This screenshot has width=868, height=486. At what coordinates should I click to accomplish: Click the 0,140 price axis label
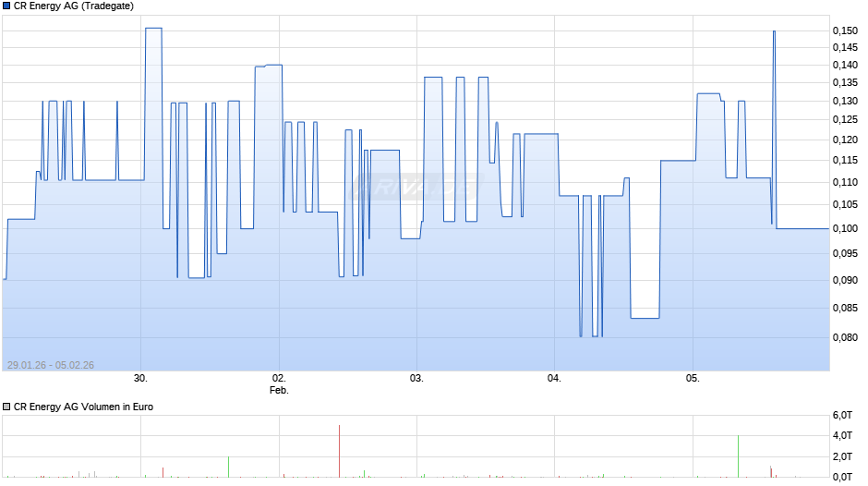click(845, 66)
